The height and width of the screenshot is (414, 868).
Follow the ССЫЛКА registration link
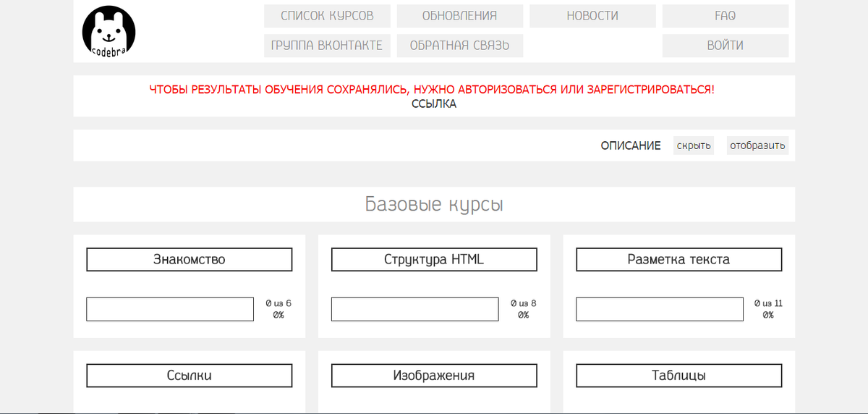coord(434,103)
